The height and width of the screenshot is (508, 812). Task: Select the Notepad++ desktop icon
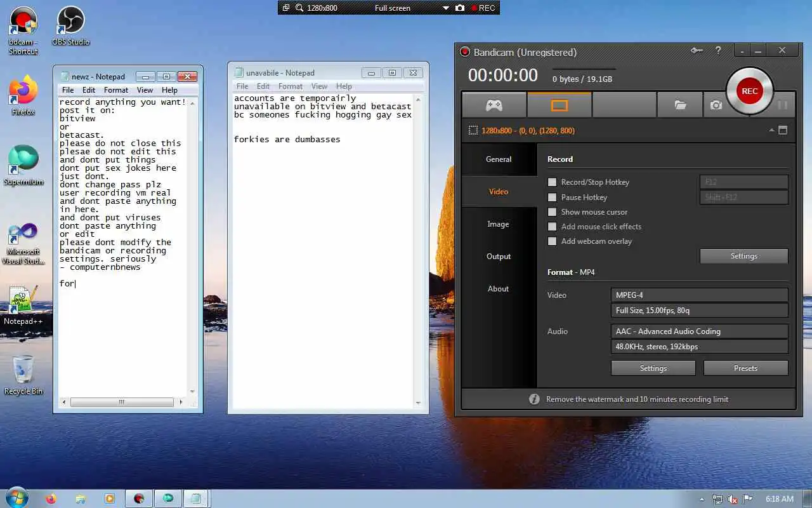pyautogui.click(x=23, y=305)
